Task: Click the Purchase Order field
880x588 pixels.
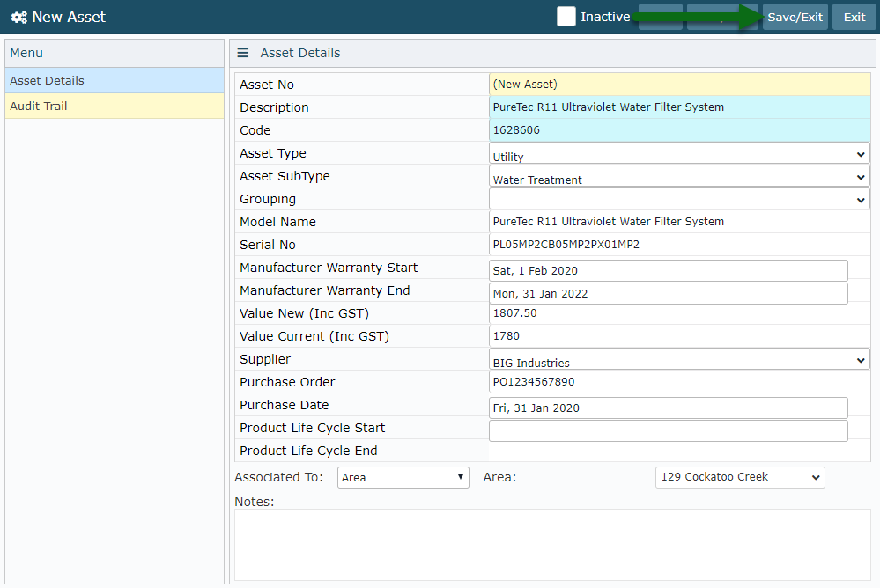Action: pos(680,382)
